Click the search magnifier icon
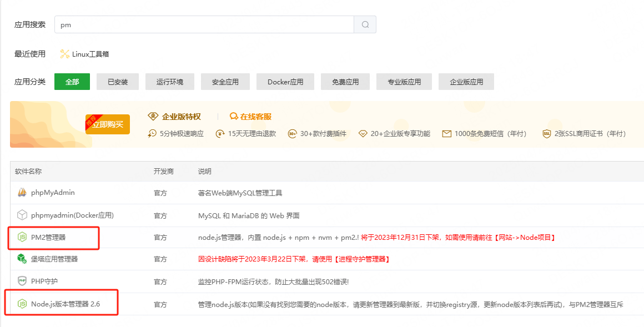644x327 pixels. coord(365,24)
